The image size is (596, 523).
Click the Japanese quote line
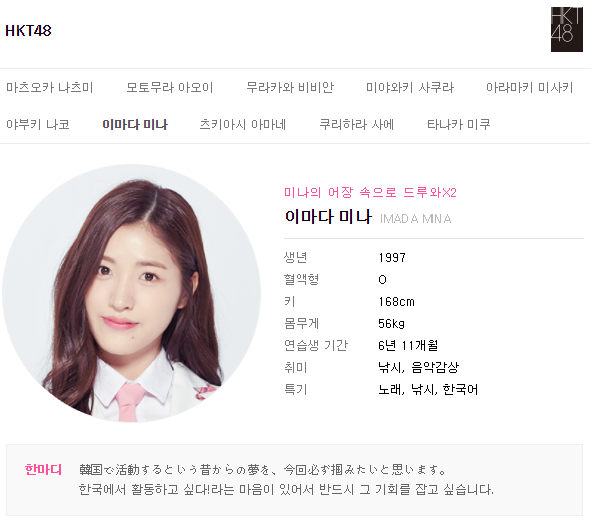263,470
